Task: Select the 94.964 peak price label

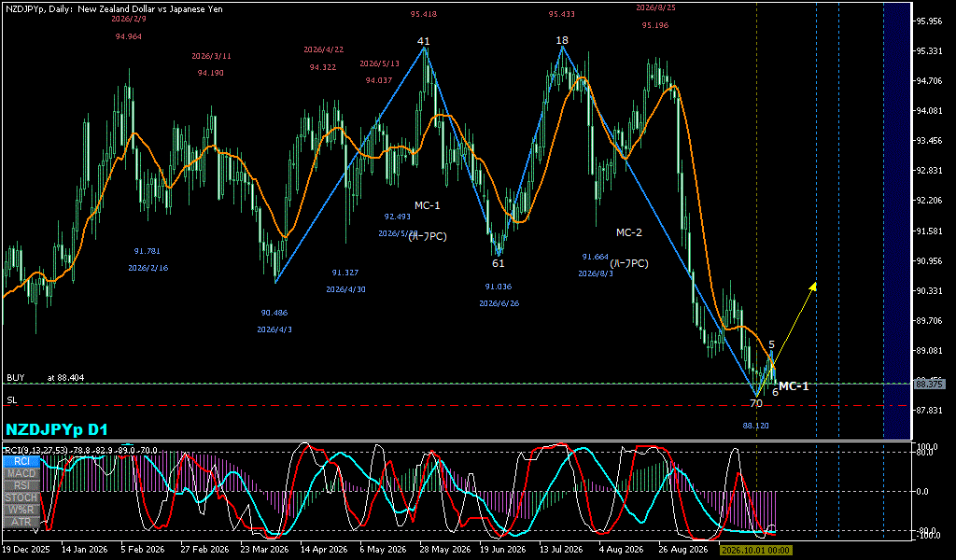Action: tap(128, 36)
